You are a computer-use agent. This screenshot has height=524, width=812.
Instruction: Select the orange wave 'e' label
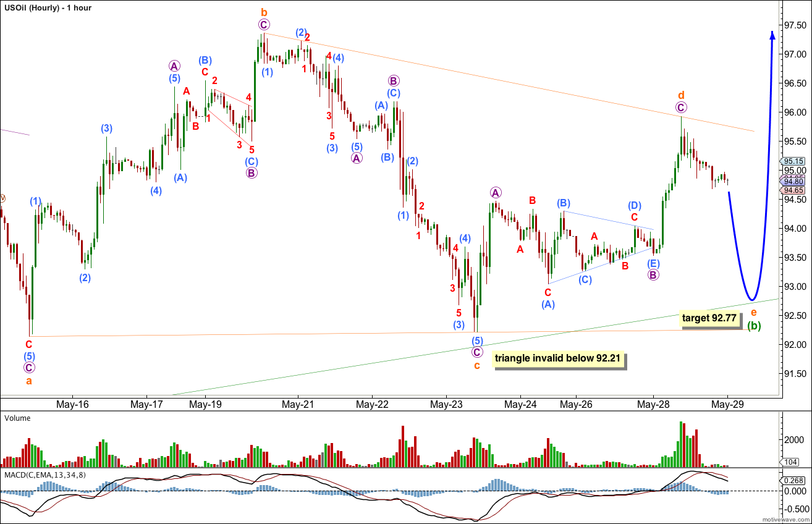pos(753,312)
